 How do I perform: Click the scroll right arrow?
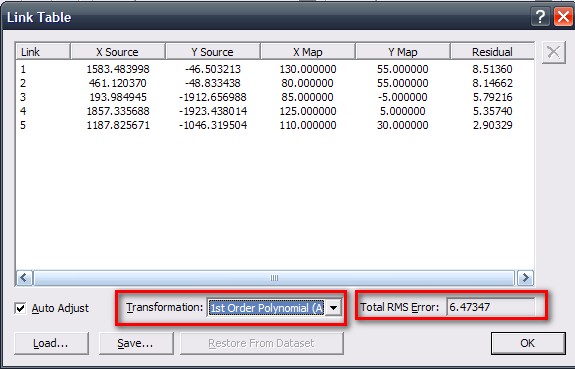click(525, 278)
